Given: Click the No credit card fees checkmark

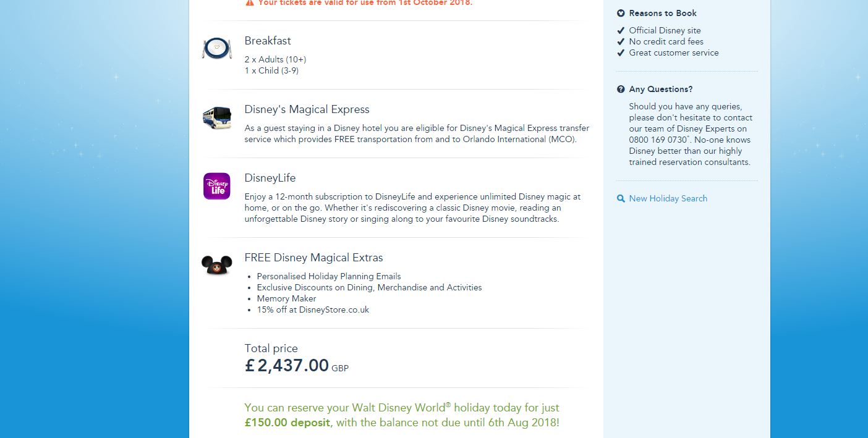Looking at the screenshot, I should (621, 41).
